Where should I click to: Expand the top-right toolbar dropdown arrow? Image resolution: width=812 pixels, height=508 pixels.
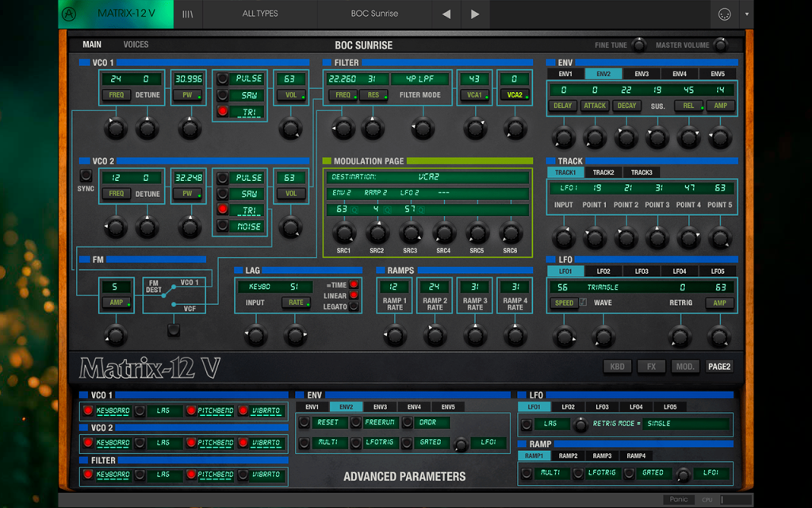click(x=747, y=14)
